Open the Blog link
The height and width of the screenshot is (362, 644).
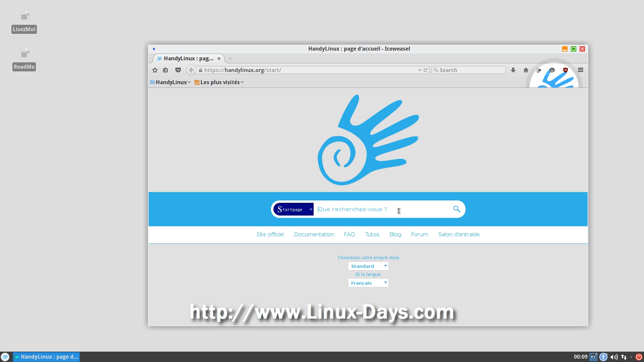(x=395, y=234)
